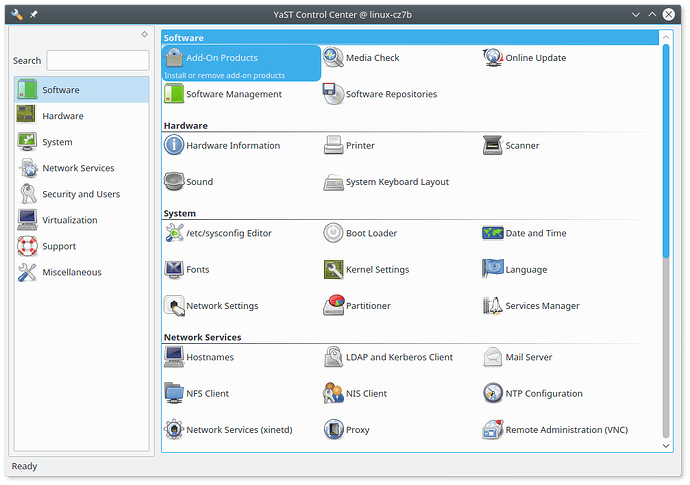The width and height of the screenshot is (690, 485).
Task: Open the Online Update icon
Action: 493,58
